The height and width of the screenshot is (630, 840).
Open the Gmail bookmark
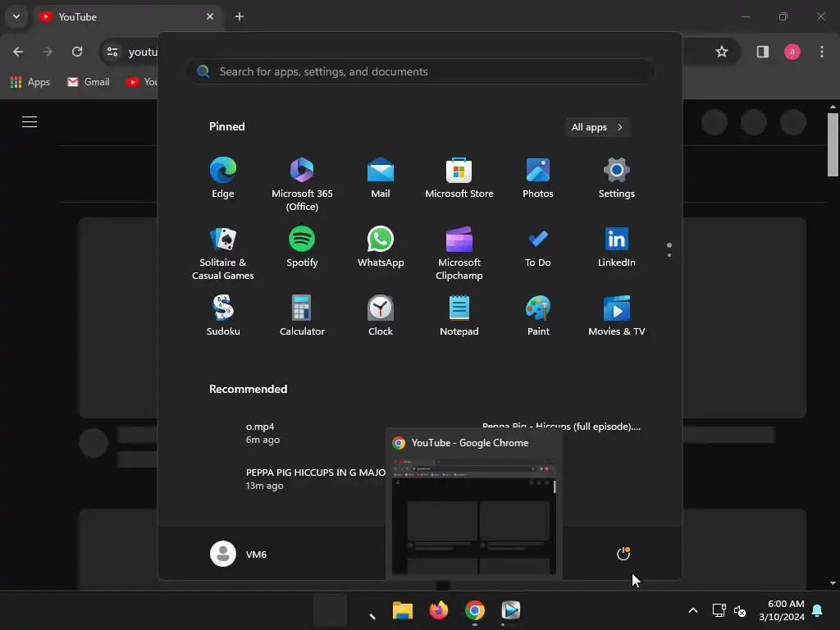89,82
